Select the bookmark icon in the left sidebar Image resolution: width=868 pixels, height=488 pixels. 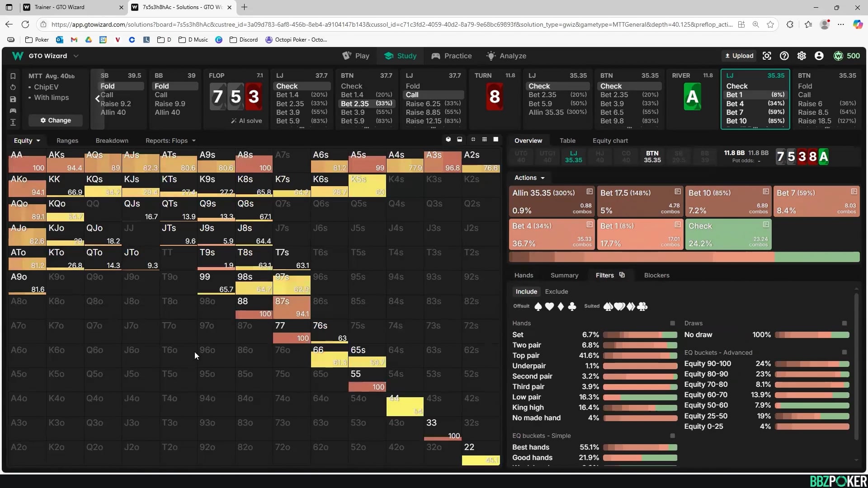click(13, 76)
